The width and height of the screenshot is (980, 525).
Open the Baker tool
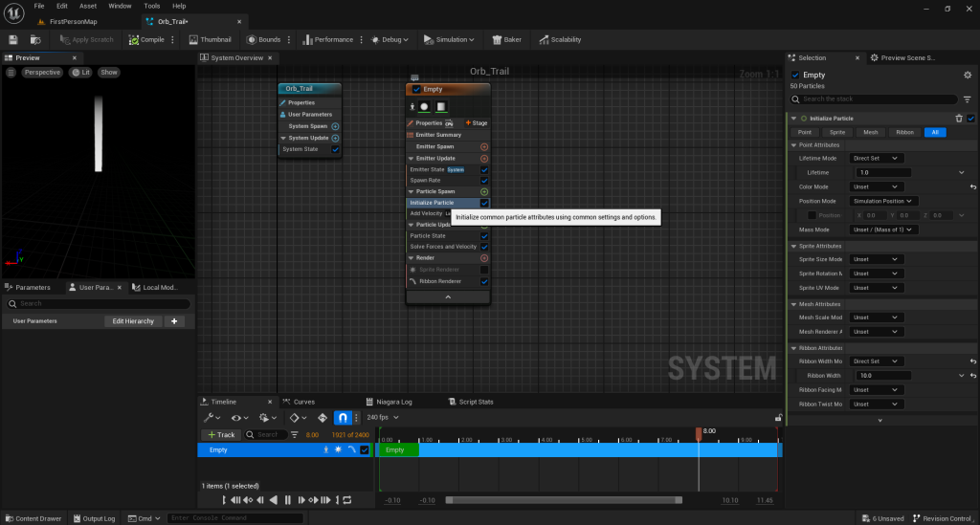(x=505, y=39)
